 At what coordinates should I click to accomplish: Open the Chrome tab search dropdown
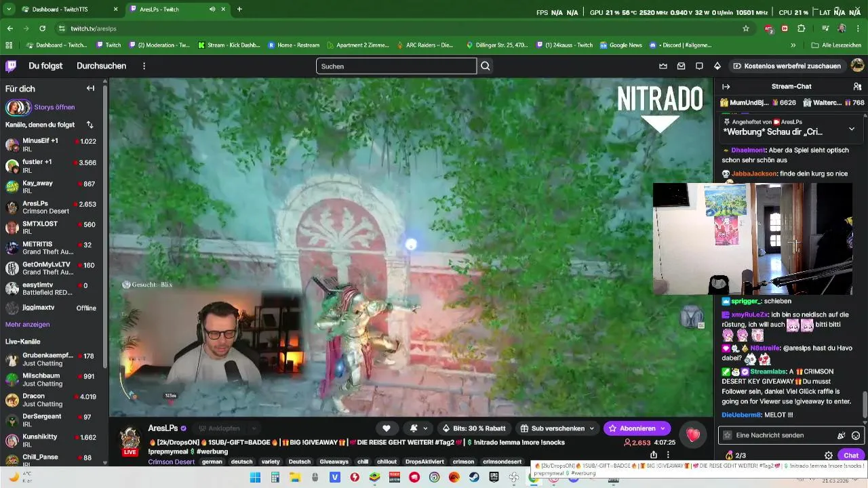(9, 9)
